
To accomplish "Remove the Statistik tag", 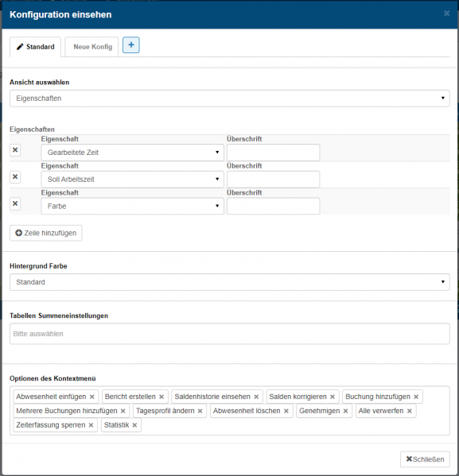I will point(134,425).
